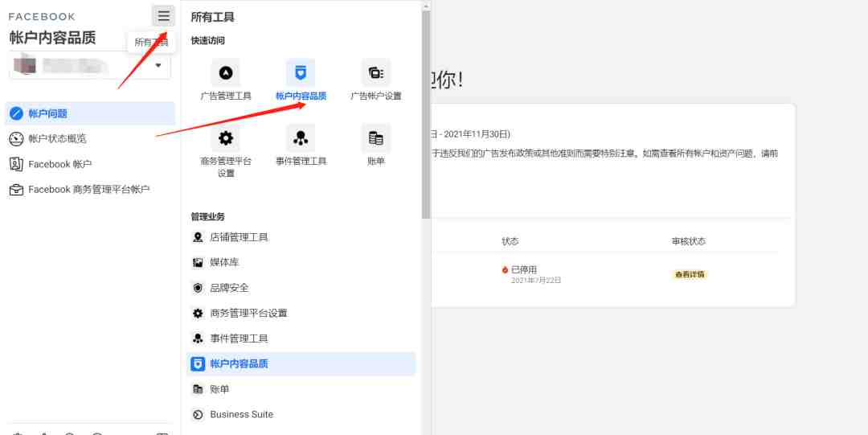Click the 已停用 status text
Screen dimensions: 868x435
[x=524, y=270]
